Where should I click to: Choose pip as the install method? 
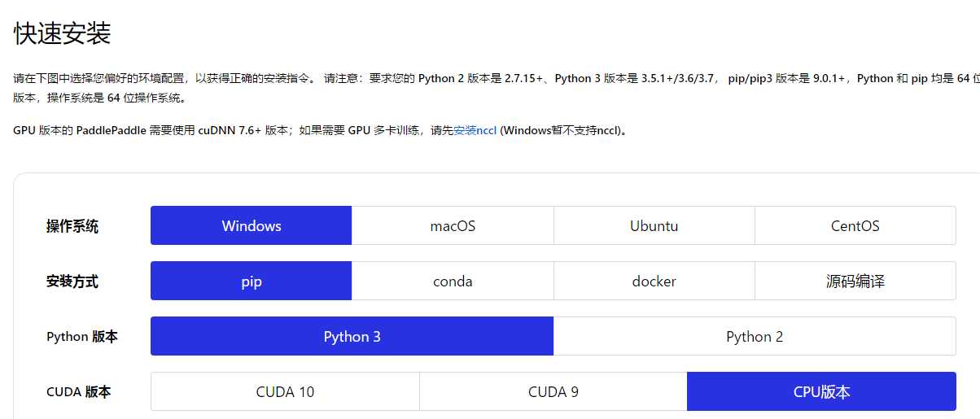(x=251, y=281)
